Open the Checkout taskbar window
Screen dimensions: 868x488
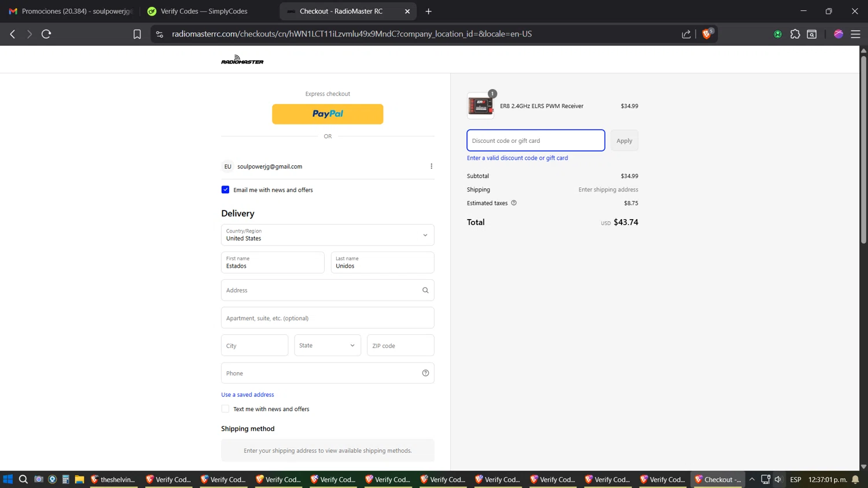point(718,479)
